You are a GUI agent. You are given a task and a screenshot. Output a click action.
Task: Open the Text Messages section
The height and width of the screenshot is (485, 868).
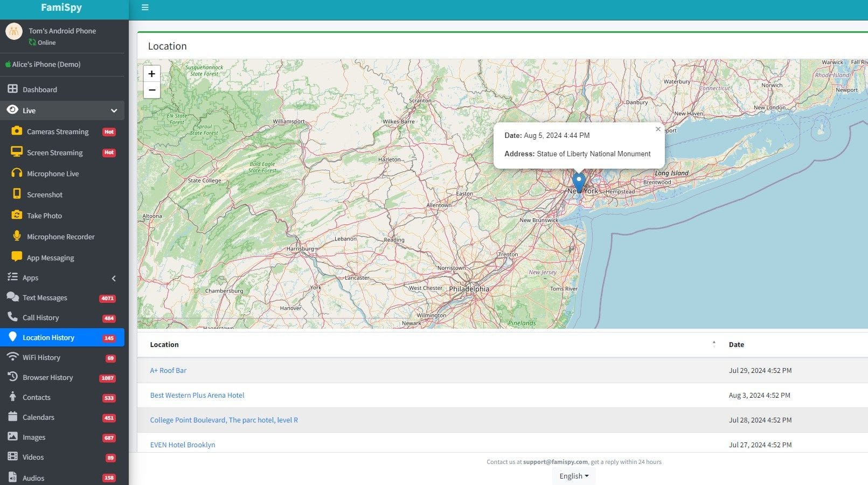tap(45, 297)
